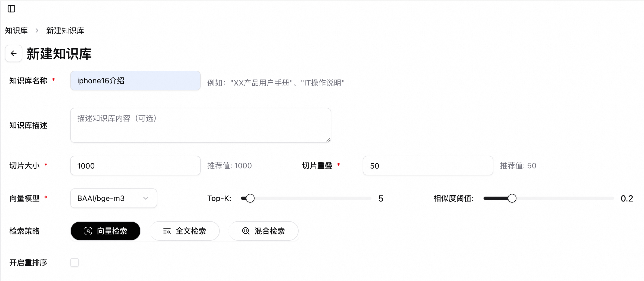Screen dimensions: 644x281
Task: Click the full-text search list icon
Action: [167, 231]
